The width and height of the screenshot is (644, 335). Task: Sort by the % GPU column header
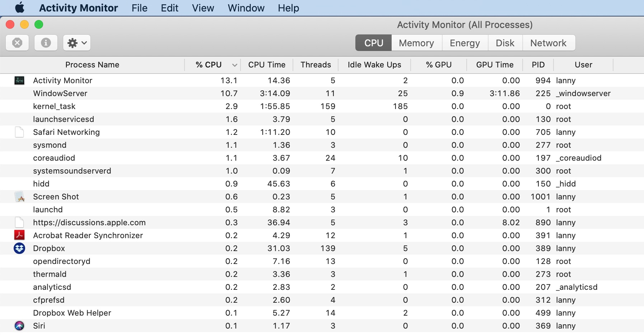click(439, 65)
